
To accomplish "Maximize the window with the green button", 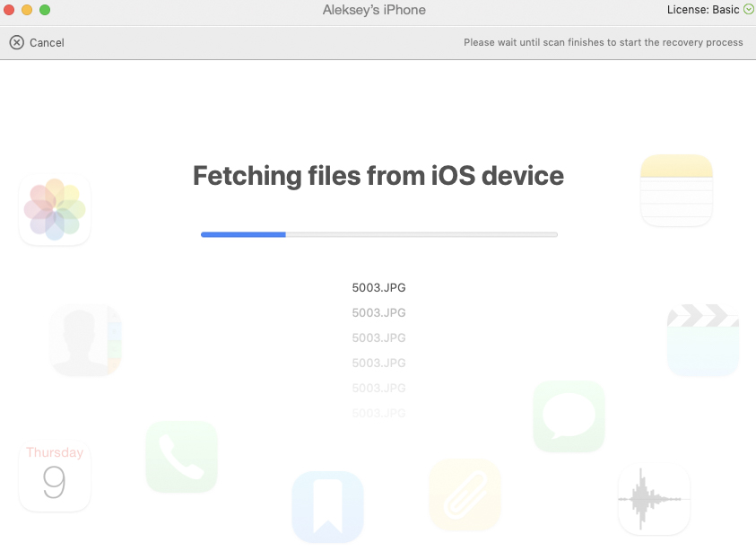I will pos(45,10).
